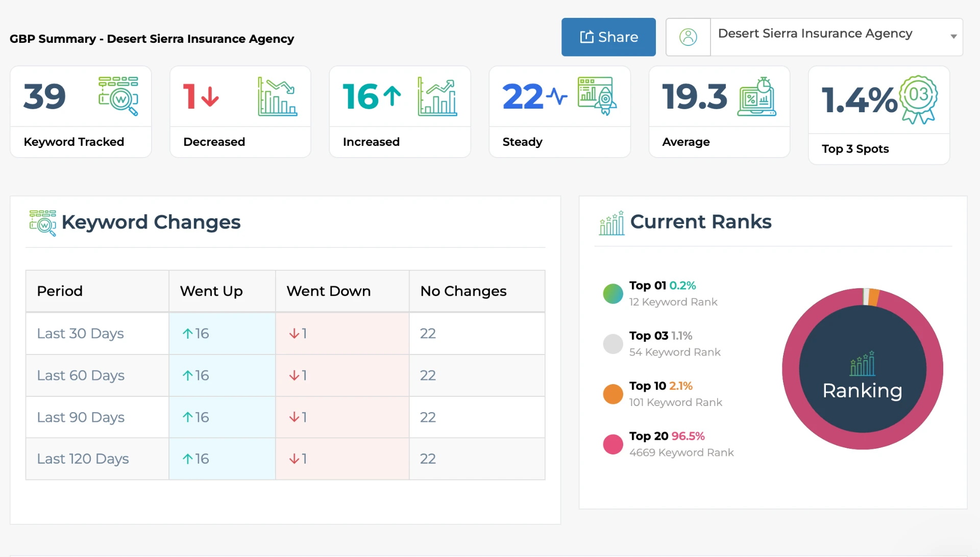This screenshot has width=980, height=557.
Task: Click the 39 Keyword Tracked number
Action: (x=45, y=96)
